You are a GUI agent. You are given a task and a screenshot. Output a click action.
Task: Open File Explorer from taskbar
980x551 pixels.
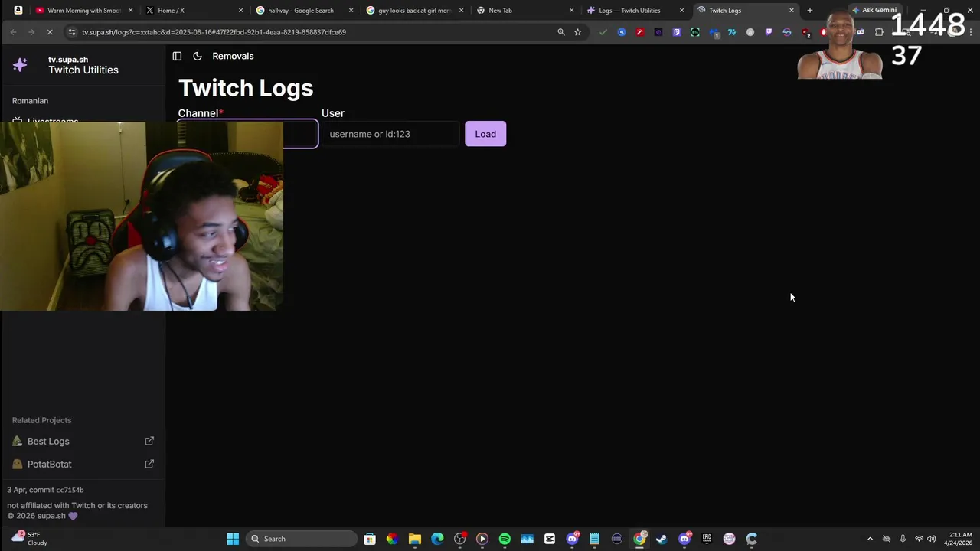pyautogui.click(x=414, y=539)
